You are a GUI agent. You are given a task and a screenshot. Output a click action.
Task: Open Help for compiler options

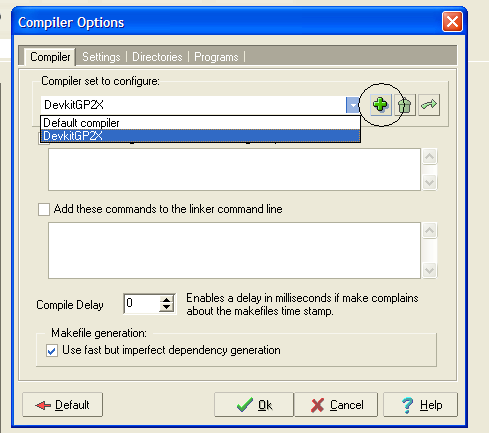coord(420,405)
